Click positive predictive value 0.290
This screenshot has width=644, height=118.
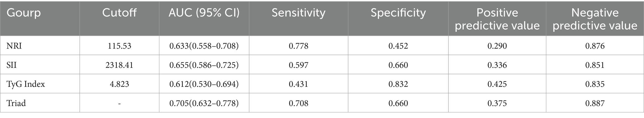point(497,46)
